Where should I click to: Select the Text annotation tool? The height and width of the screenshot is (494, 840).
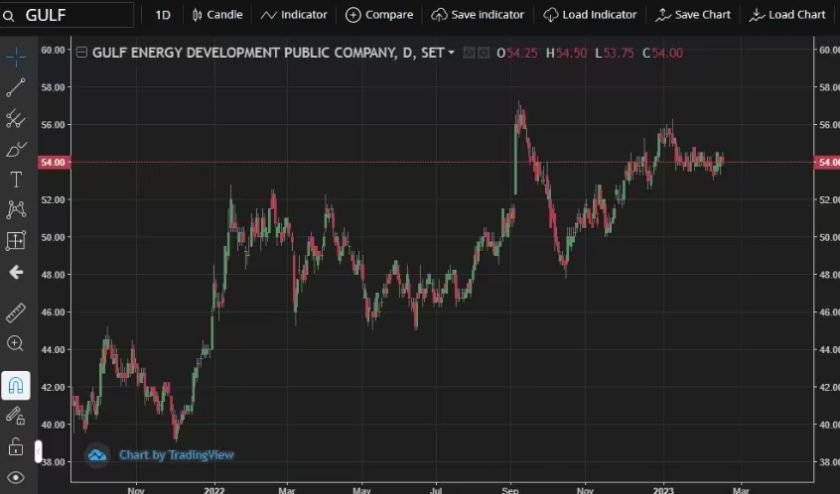16,179
